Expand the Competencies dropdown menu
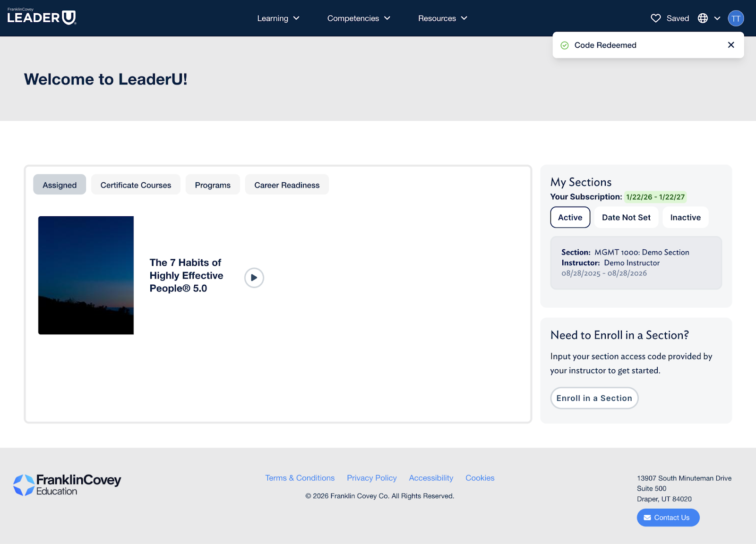 tap(359, 18)
